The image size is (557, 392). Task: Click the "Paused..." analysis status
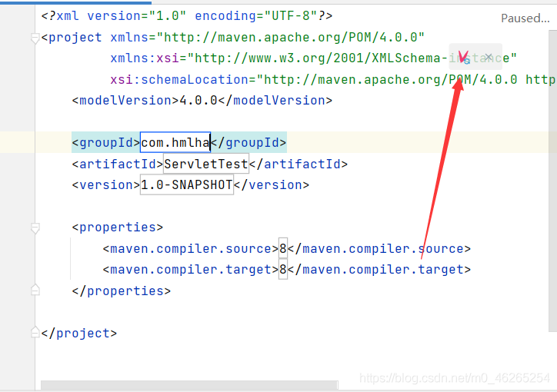[525, 18]
